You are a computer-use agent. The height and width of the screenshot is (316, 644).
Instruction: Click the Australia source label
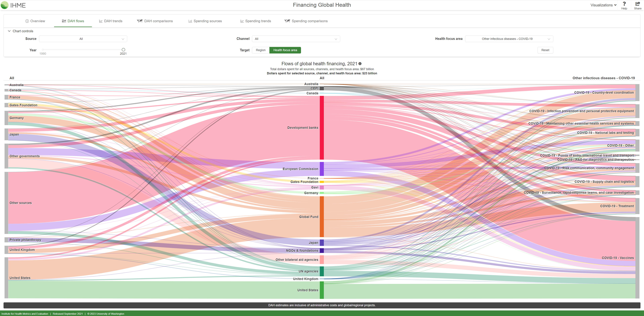tap(16, 85)
